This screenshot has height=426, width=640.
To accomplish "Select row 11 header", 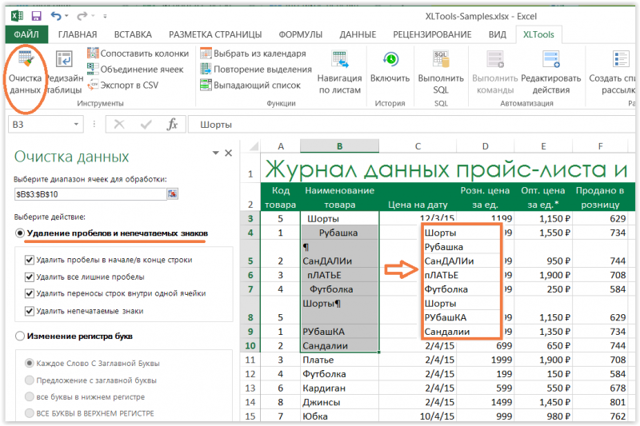I will pos(250,360).
